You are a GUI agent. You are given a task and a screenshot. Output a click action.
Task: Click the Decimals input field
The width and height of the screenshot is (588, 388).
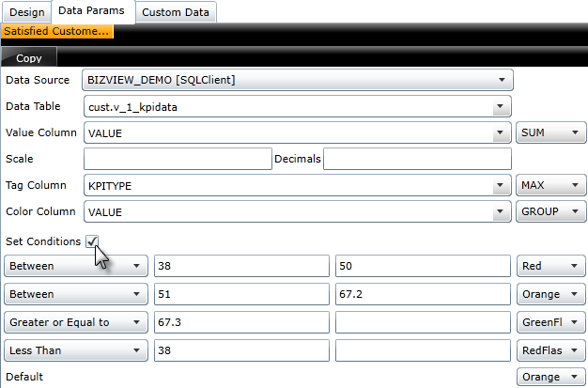[x=417, y=159]
